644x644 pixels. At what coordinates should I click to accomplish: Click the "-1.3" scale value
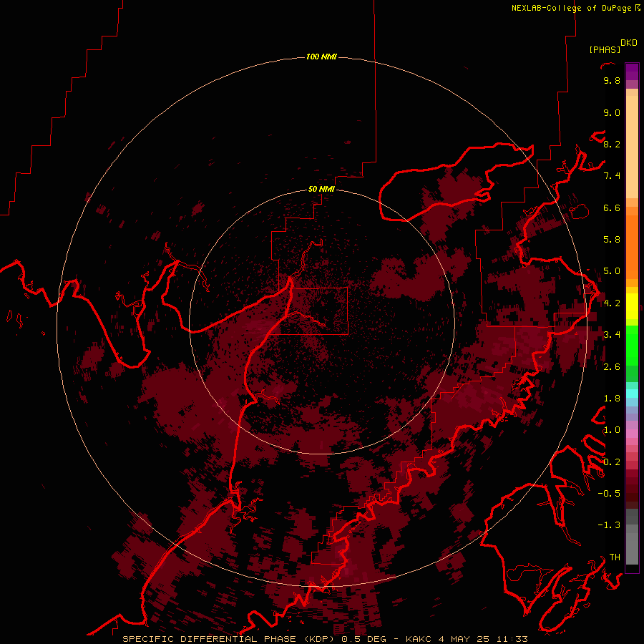609,525
